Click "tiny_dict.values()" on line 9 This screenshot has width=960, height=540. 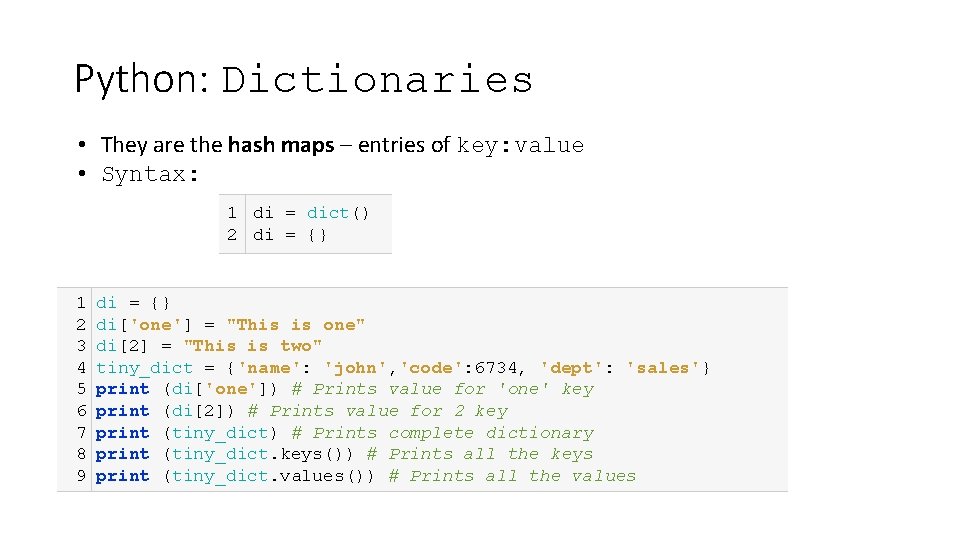272,476
